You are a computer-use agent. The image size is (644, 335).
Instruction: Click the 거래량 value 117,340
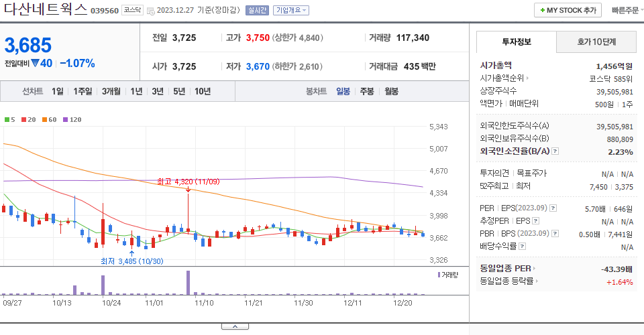[413, 38]
